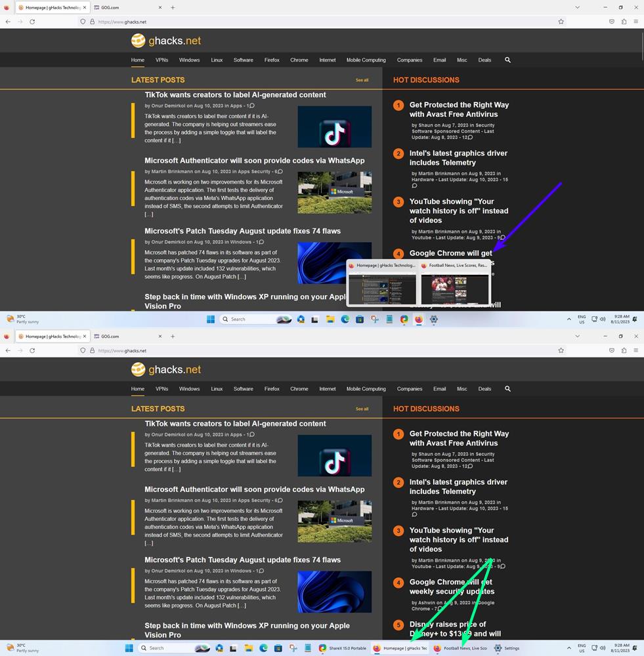Click Firefox icon on upper taskbar
Viewport: 644px width, 656px height.
[x=419, y=319]
